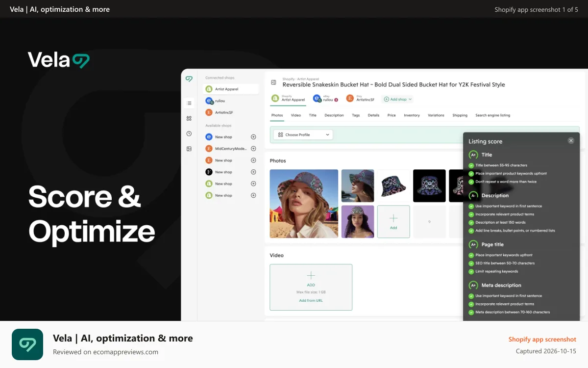Click 'Meta description between 70-160 characters' text
This screenshot has height=368, width=588.
(x=513, y=312)
